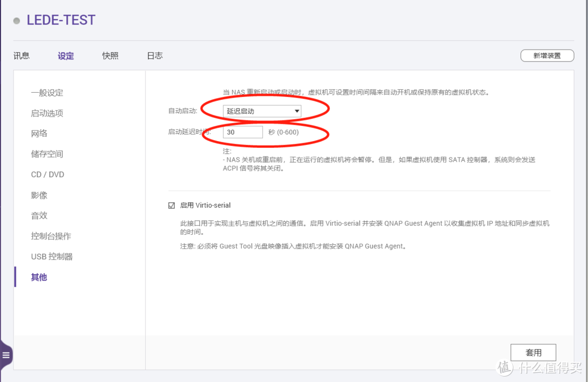Viewport: 588px width, 382px height.
Task: Click the startup delay input showing 30
Action: [242, 131]
